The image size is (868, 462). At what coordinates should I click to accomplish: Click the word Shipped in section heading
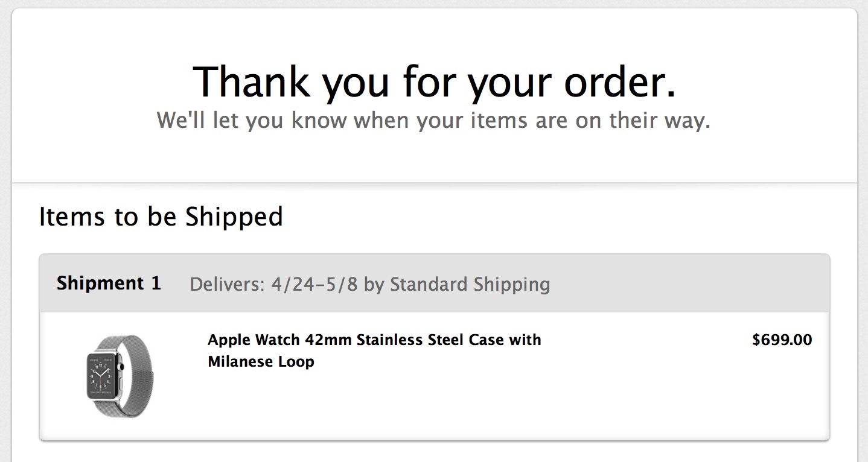point(234,217)
